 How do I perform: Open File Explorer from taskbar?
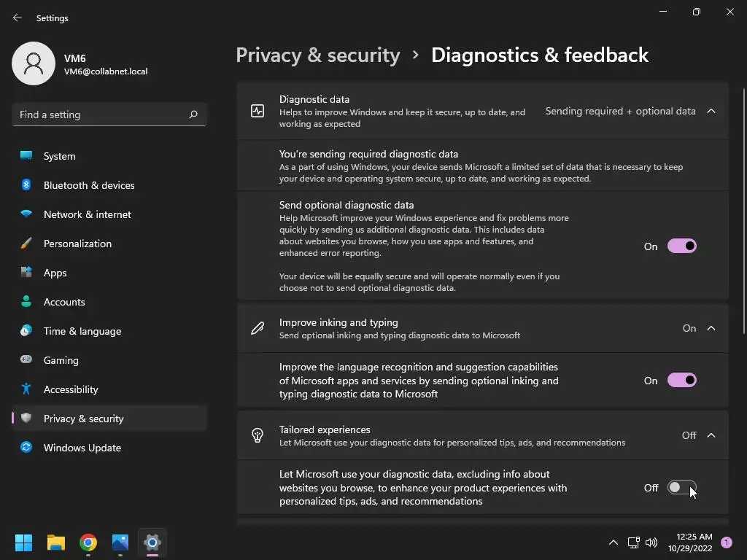[x=55, y=542]
